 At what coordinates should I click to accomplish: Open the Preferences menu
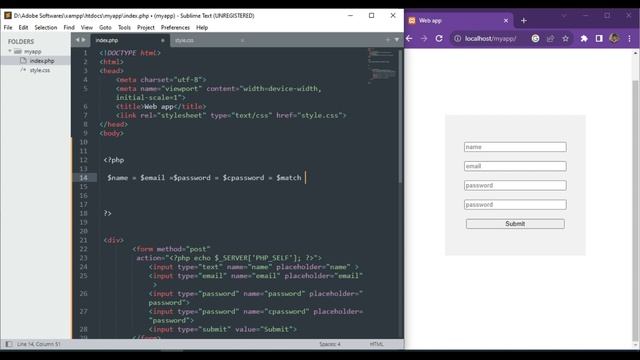pos(175,27)
